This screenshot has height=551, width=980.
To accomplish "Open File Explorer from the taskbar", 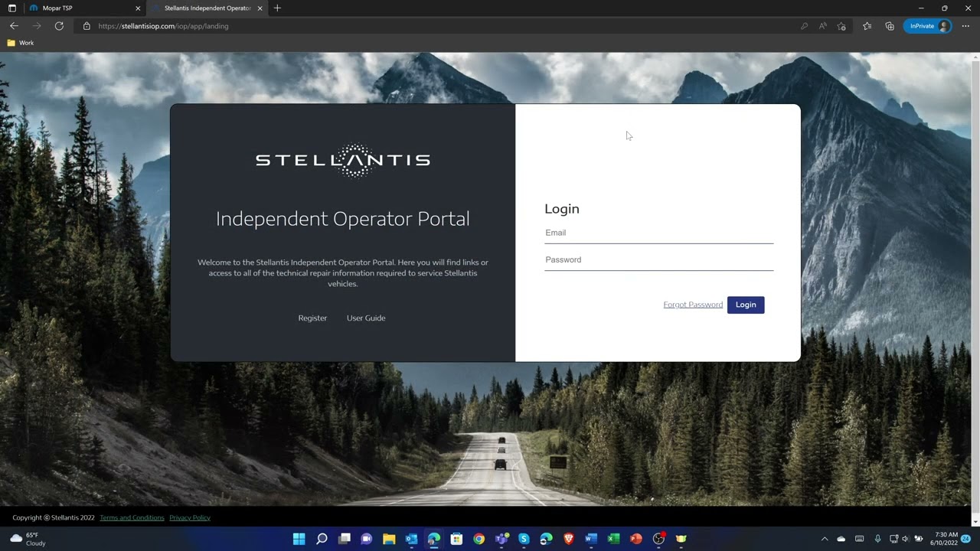I will coord(389,539).
